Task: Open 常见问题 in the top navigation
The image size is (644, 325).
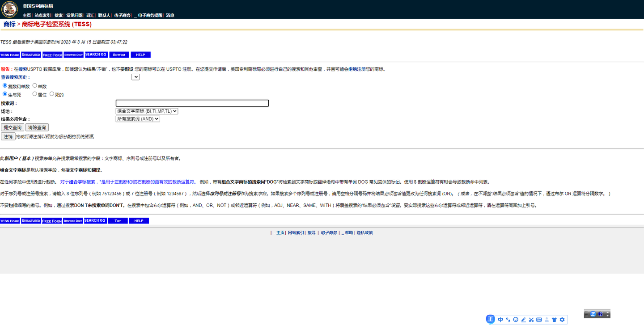Action: pyautogui.click(x=74, y=15)
